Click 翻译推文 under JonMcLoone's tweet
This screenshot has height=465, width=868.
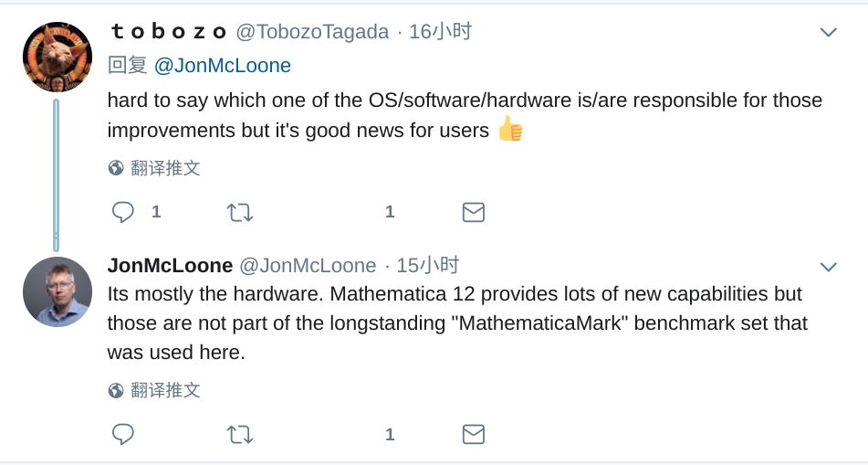[x=165, y=391]
